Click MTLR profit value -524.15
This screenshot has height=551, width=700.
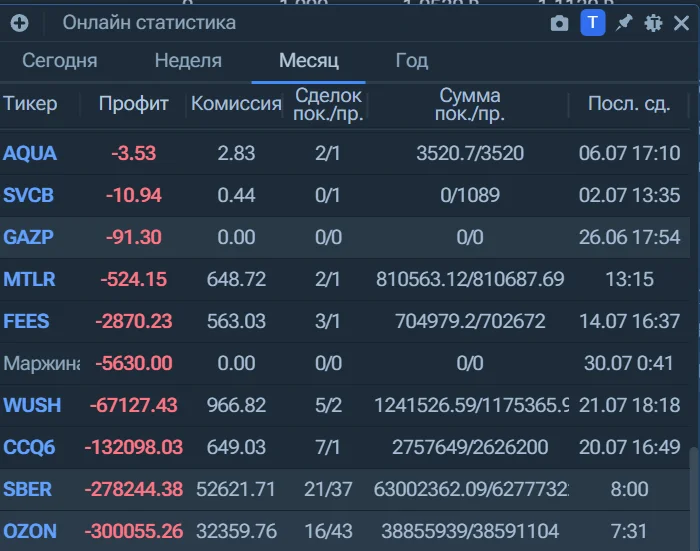click(133, 279)
